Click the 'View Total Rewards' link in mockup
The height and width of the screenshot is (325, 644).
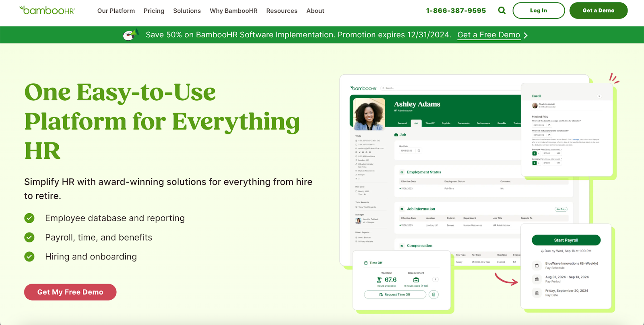pyautogui.click(x=367, y=207)
